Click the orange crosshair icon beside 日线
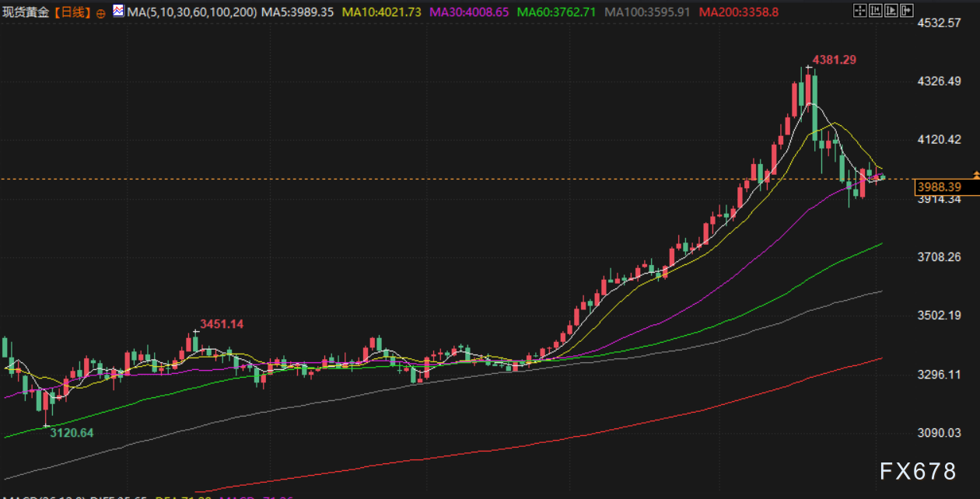 pyautogui.click(x=101, y=13)
